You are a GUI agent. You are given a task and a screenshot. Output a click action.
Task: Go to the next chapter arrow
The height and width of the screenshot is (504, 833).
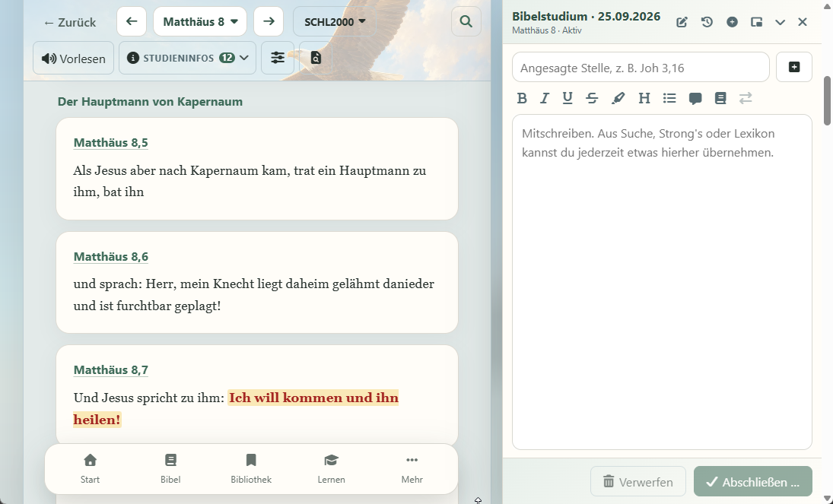point(269,21)
